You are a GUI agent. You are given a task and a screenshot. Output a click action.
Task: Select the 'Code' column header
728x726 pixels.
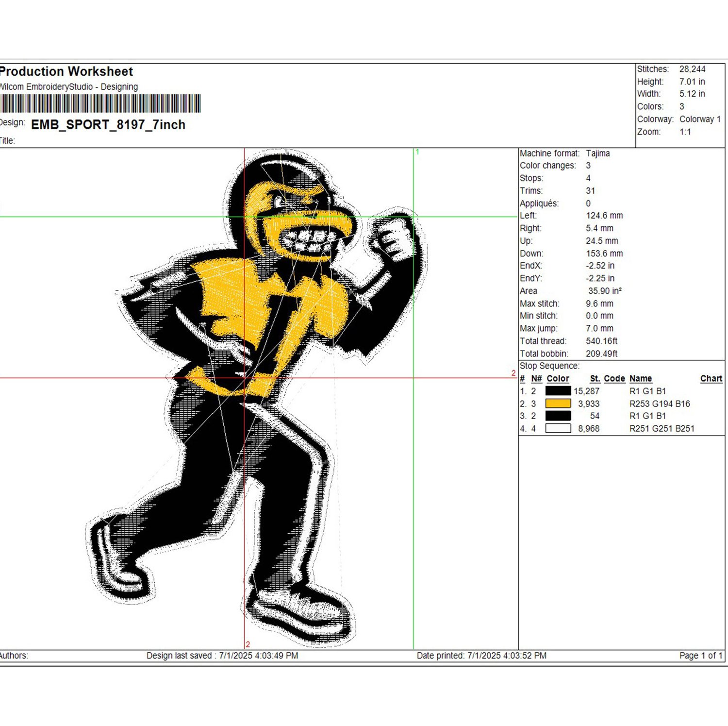(614, 378)
